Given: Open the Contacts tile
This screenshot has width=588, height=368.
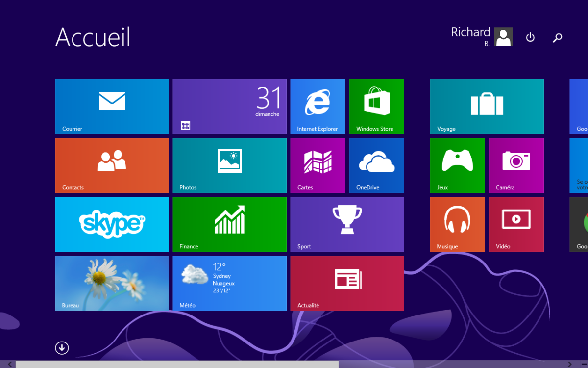Looking at the screenshot, I should click(x=112, y=165).
